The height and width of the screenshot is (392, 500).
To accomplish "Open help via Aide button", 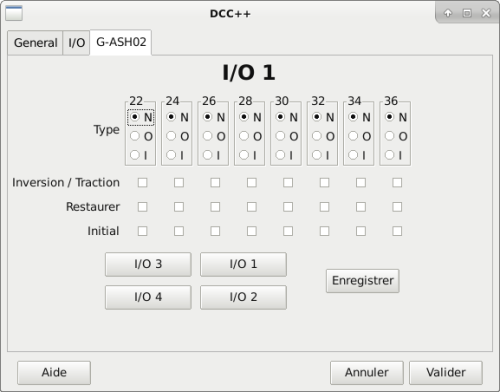I will (x=54, y=372).
